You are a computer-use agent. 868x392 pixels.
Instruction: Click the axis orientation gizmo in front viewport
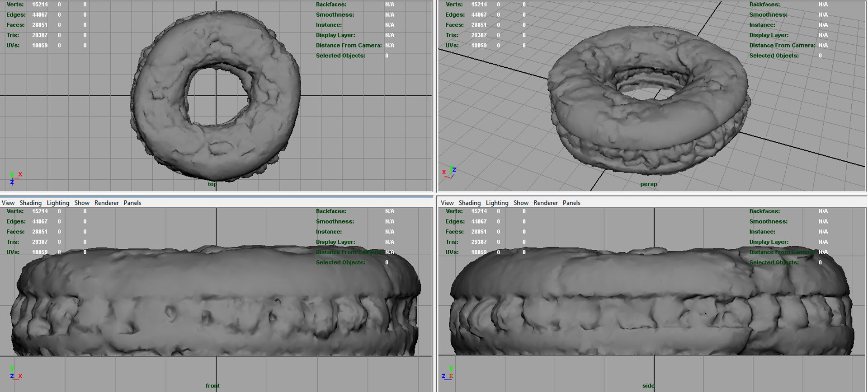coord(15,373)
